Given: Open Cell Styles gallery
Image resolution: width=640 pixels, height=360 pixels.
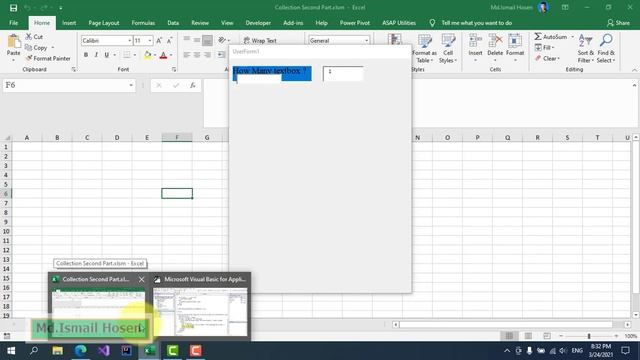Looking at the screenshot, I should coord(448,49).
